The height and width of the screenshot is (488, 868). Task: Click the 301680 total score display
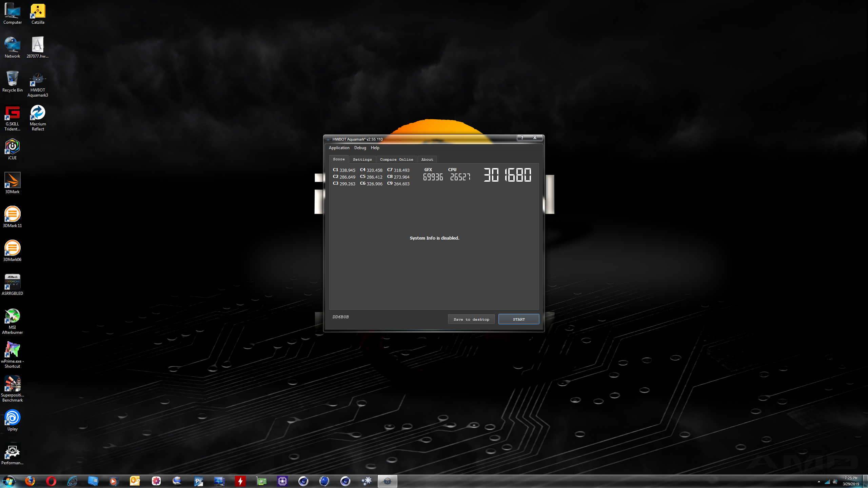[507, 175]
